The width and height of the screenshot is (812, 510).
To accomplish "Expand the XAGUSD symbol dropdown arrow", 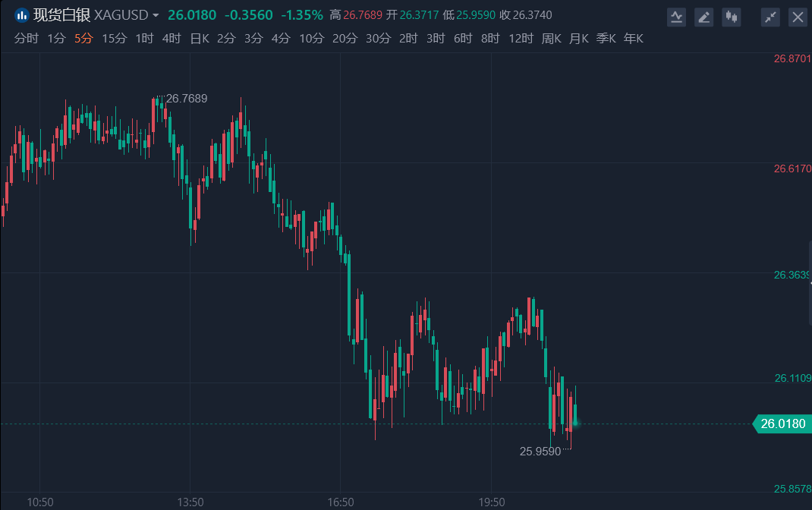I will point(156,15).
